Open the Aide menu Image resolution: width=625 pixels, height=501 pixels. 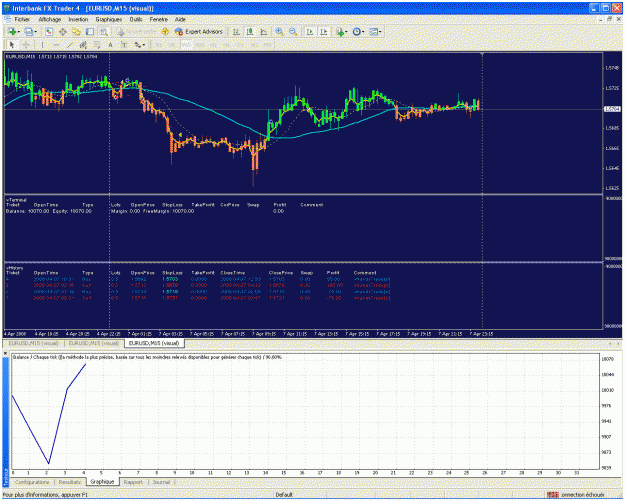coord(180,19)
